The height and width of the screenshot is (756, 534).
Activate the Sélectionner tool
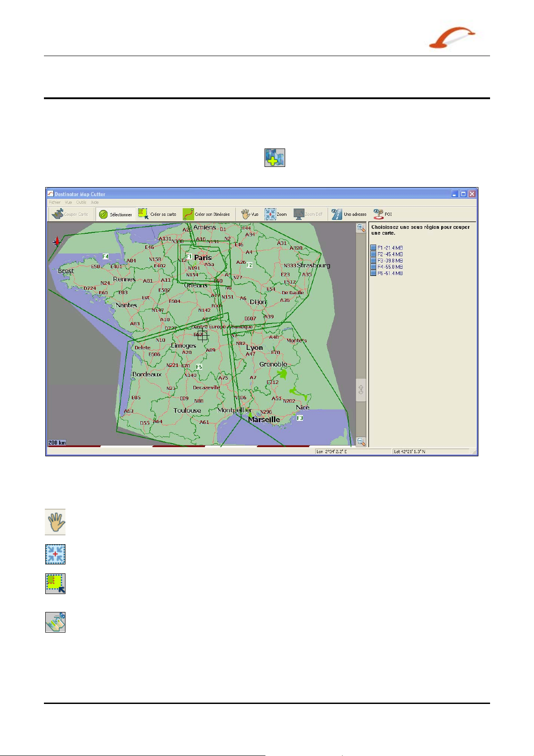click(x=115, y=214)
